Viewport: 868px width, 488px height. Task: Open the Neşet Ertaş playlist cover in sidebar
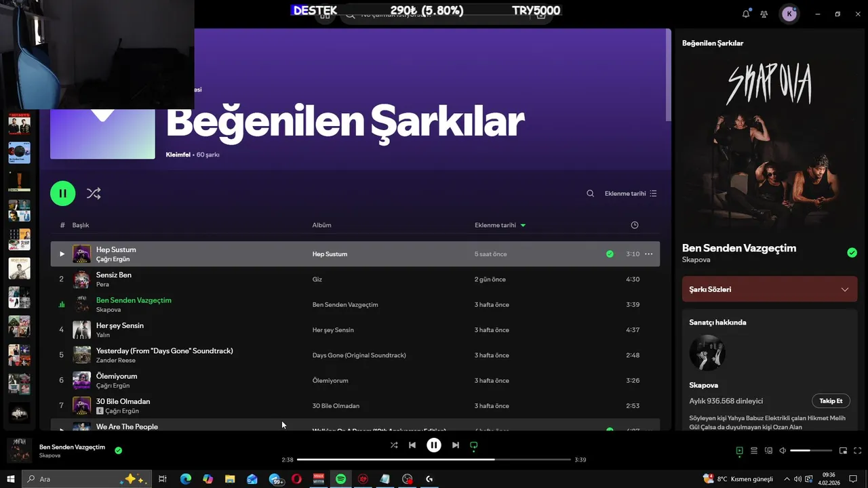19,268
